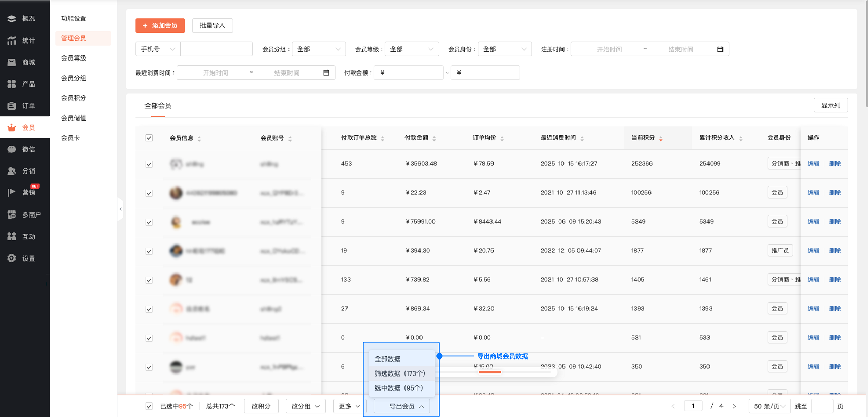This screenshot has width=868, height=417.
Task: Open the 商城 mall icon in sidebar
Action: pos(11,62)
